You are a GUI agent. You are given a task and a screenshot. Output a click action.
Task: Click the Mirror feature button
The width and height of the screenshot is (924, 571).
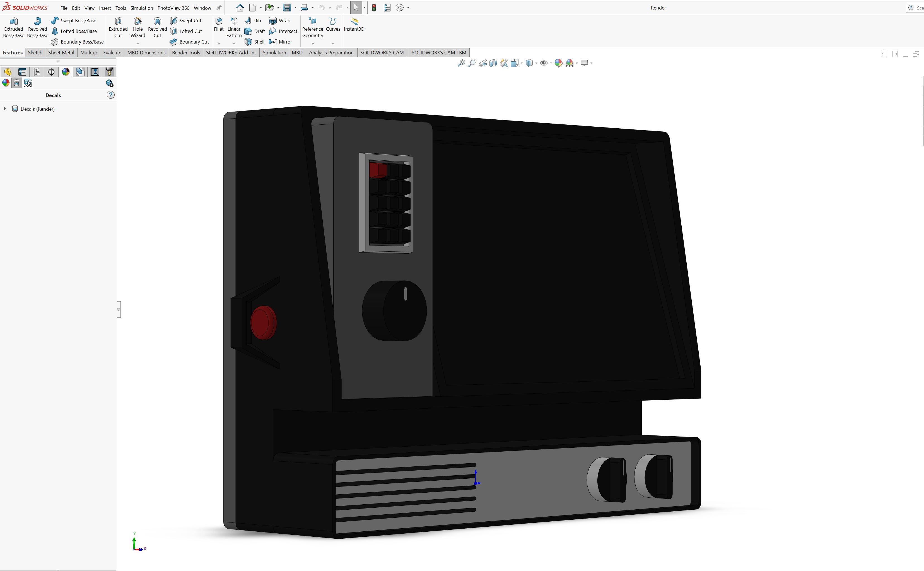point(281,42)
